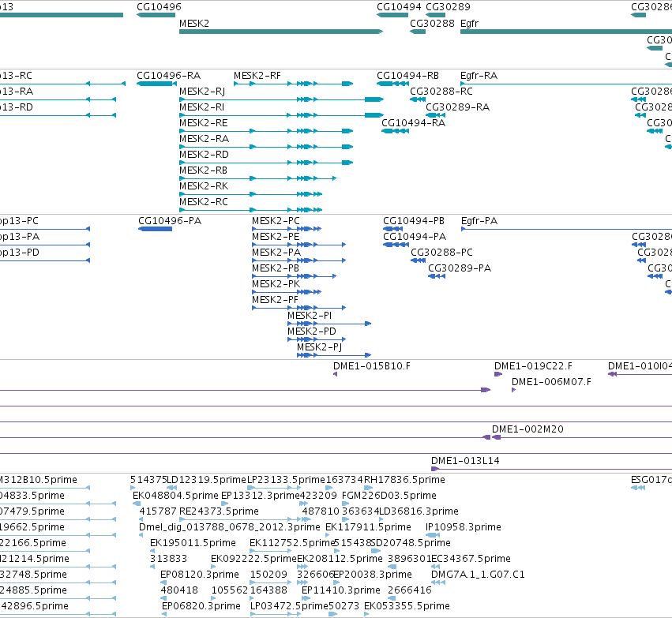Click the EK048804.5prime EST label

pyautogui.click(x=176, y=496)
